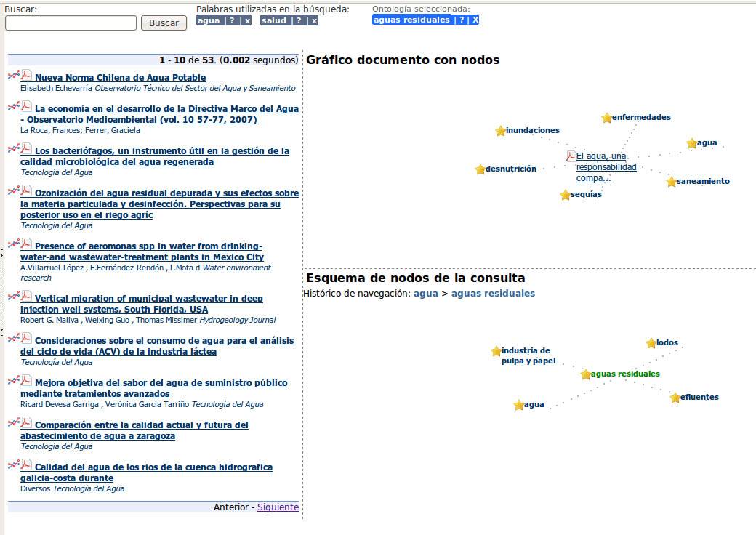The image size is (756, 535).
Task: Click graph icon beside Vertical migration result
Action: (x=14, y=297)
